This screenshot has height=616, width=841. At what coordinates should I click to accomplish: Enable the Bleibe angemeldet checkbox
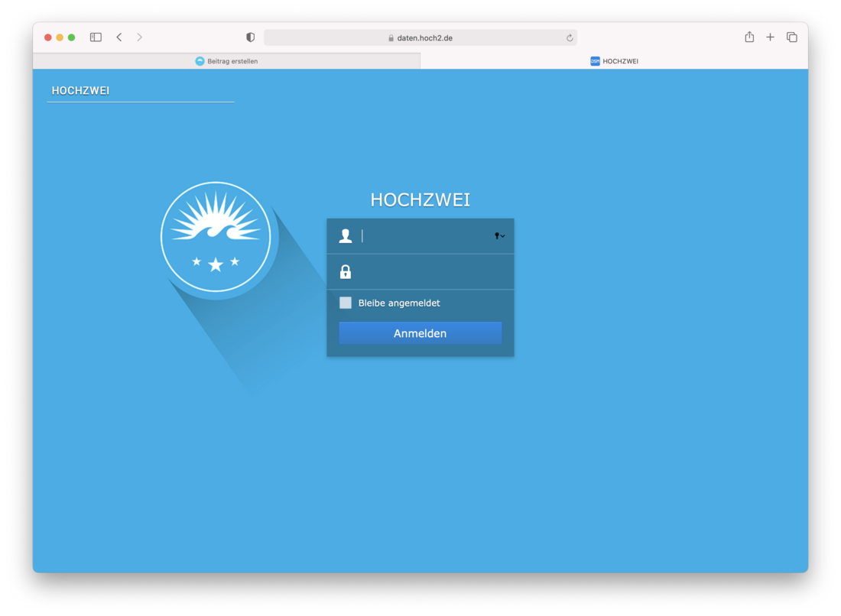click(346, 303)
